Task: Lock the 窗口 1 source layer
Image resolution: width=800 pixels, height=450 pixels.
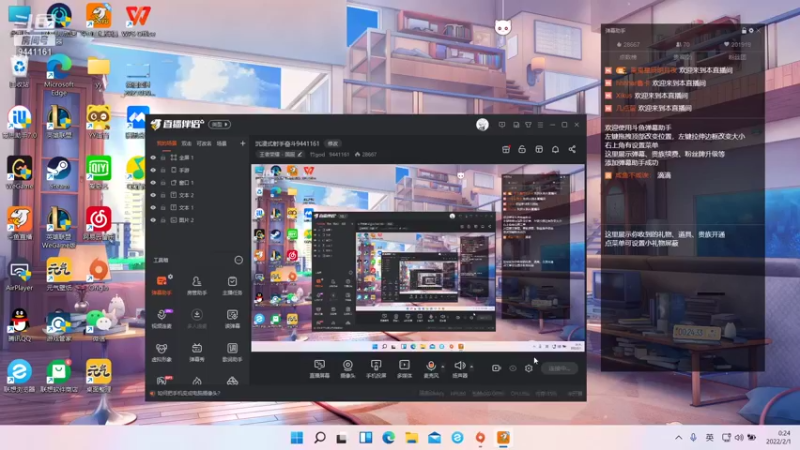Action: [163, 183]
